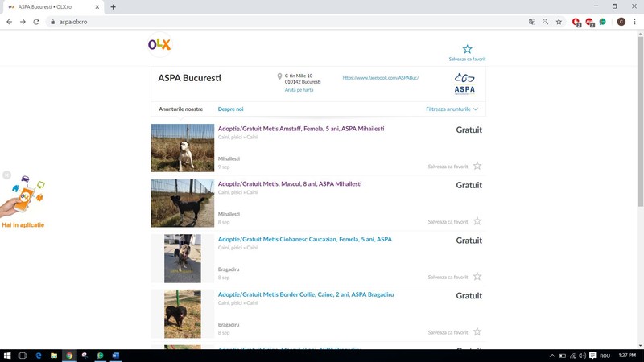Open the notification center icon
This screenshot has width=644, height=362.
[x=592, y=356]
